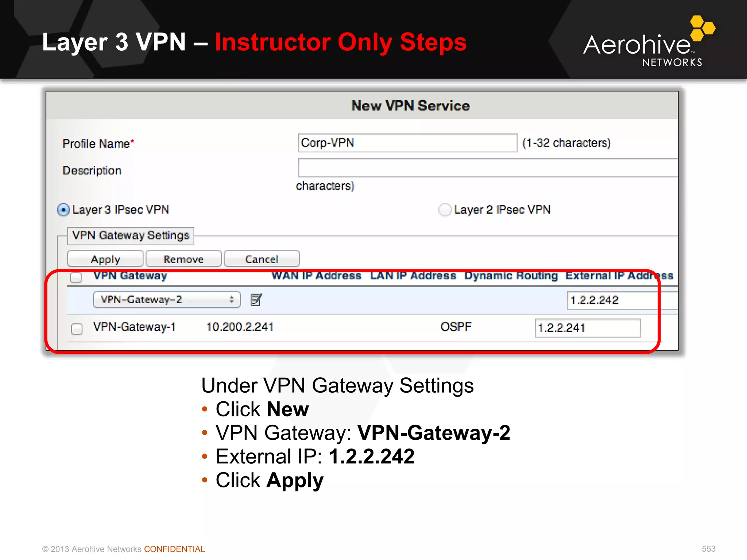
Task: Click the Remove button
Action: 183,259
